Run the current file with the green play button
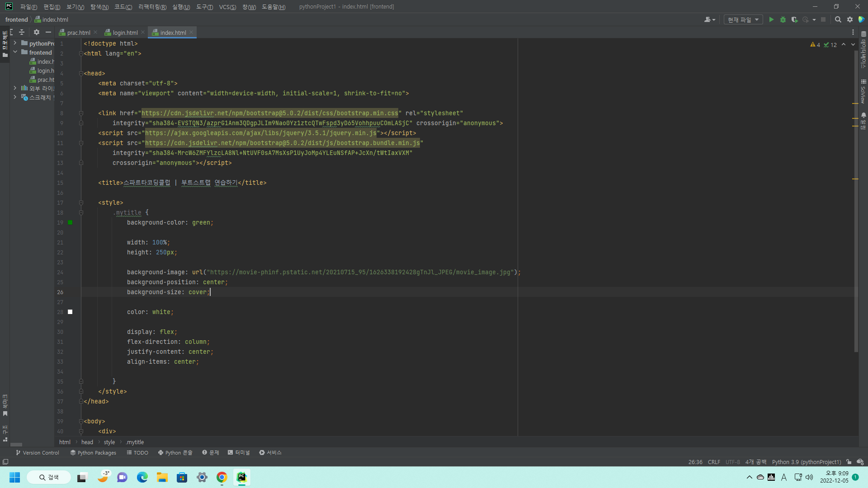The height and width of the screenshot is (488, 868). (x=771, y=20)
